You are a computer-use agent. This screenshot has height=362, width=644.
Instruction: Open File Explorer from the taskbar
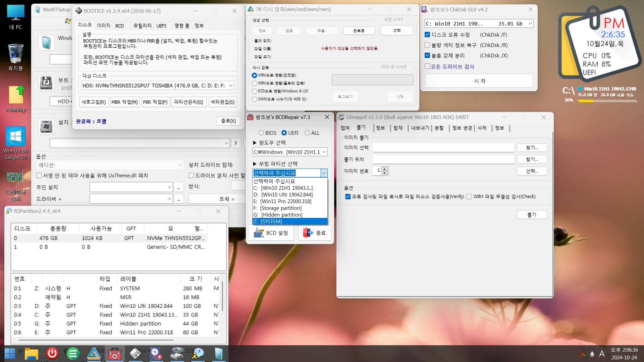click(31, 353)
